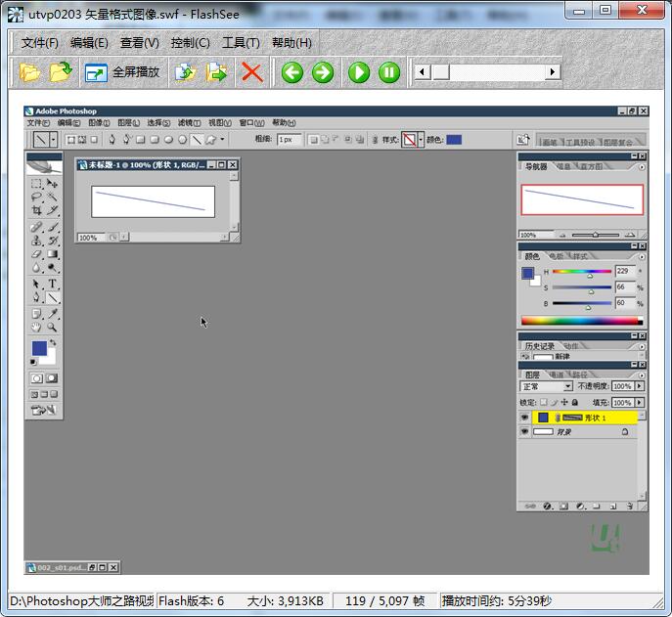The height and width of the screenshot is (617, 672).
Task: Open the 工具(T) menu
Action: tap(241, 42)
